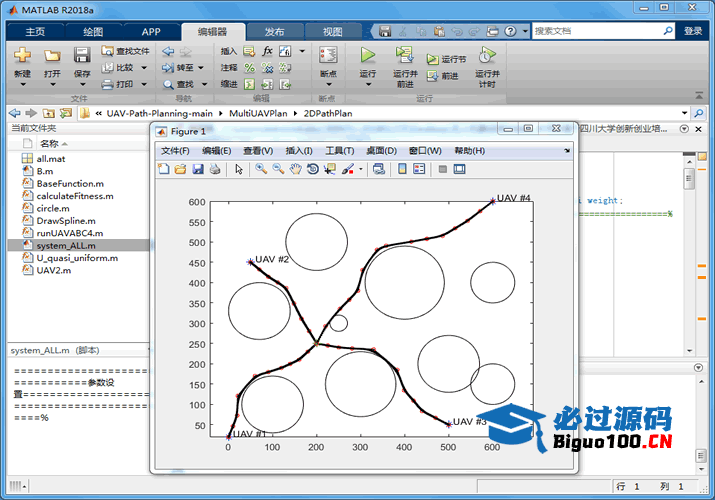This screenshot has width=715, height=500.
Task: Click the MultiUAVPlan folder in address path
Action: click(x=258, y=113)
